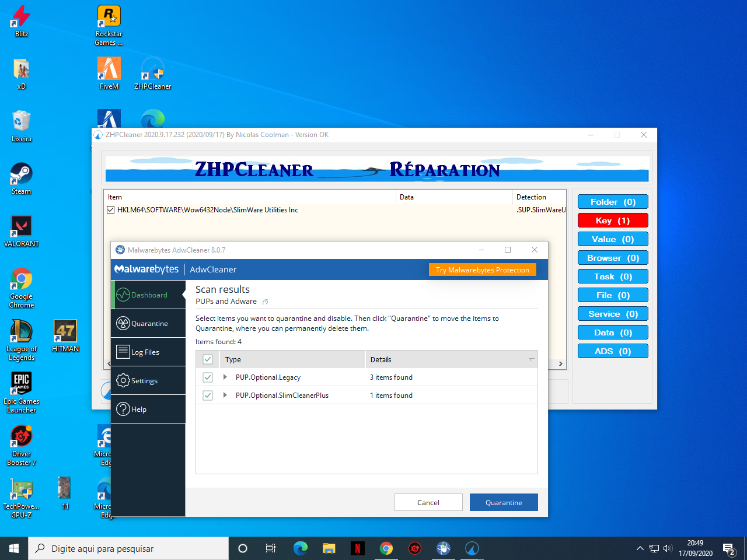
Task: Uncheck the select-all checkbox in Type header
Action: coord(208,359)
